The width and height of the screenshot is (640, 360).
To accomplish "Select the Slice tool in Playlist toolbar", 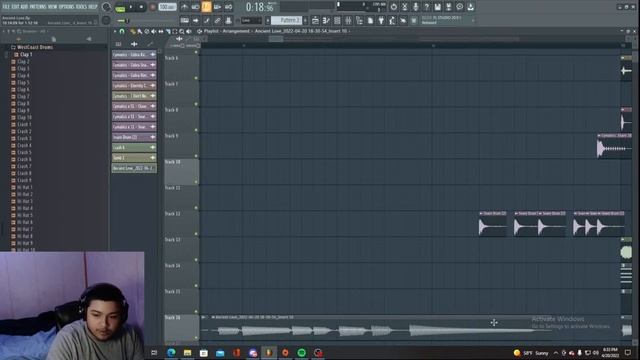I will tap(168, 31).
